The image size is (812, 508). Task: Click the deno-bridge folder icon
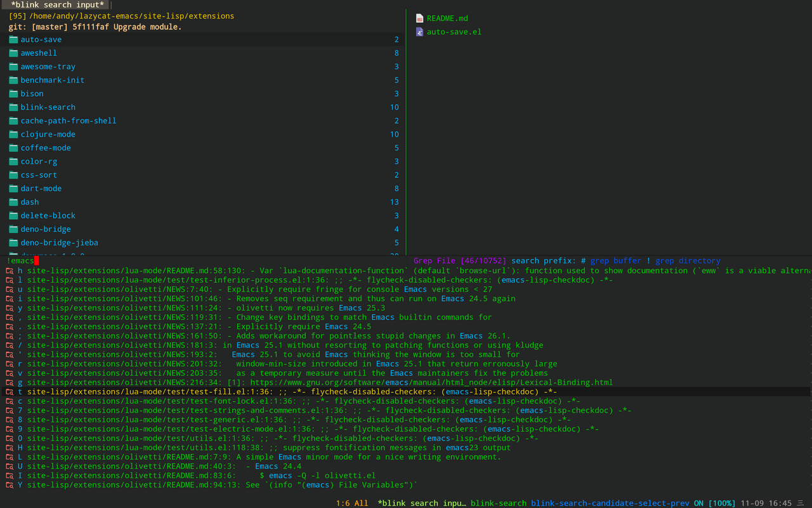click(14, 229)
